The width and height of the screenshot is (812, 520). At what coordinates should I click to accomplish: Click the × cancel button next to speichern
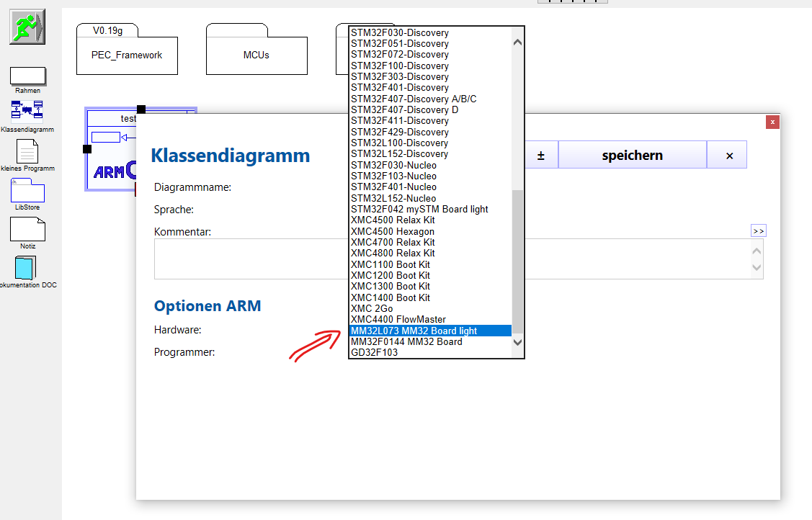pos(729,156)
